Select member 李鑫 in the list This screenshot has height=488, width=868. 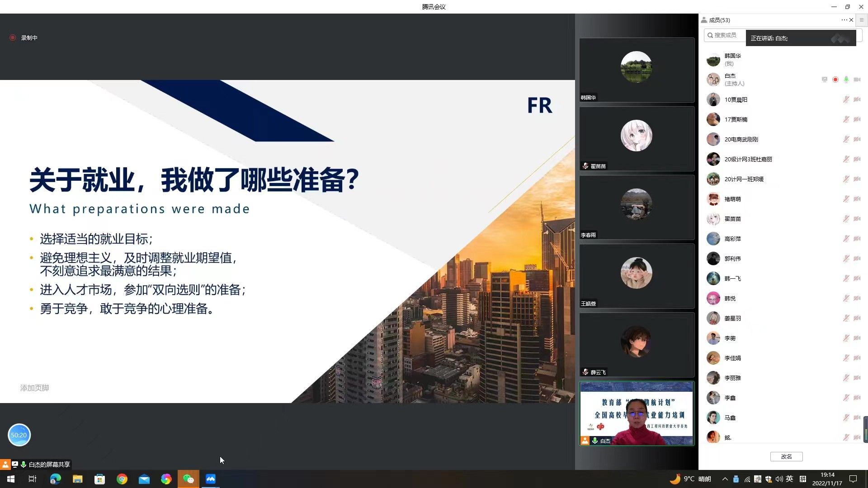(x=782, y=398)
